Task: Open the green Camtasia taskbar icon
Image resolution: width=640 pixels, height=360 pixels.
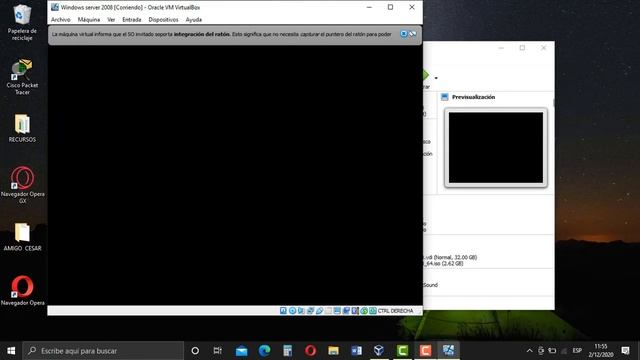Action: (402, 351)
